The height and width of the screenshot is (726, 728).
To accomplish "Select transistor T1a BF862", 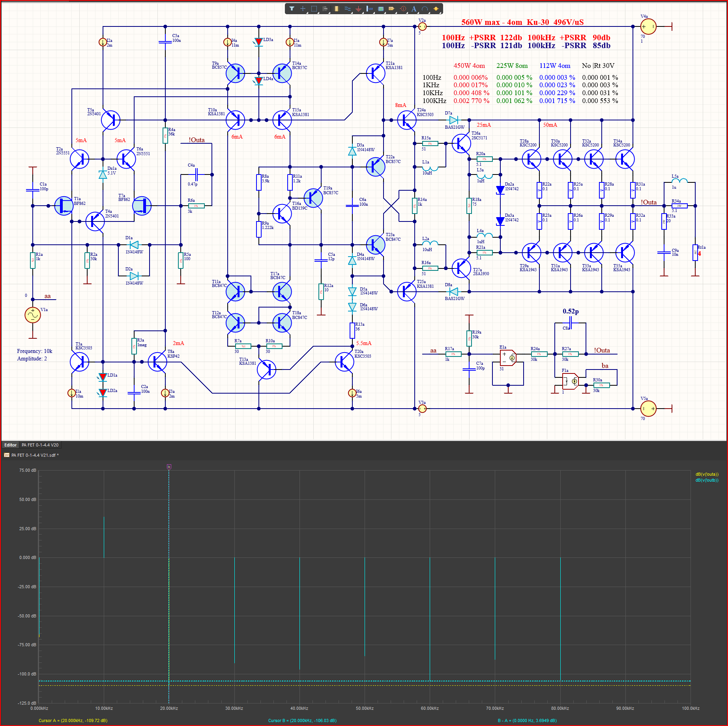I will [64, 206].
